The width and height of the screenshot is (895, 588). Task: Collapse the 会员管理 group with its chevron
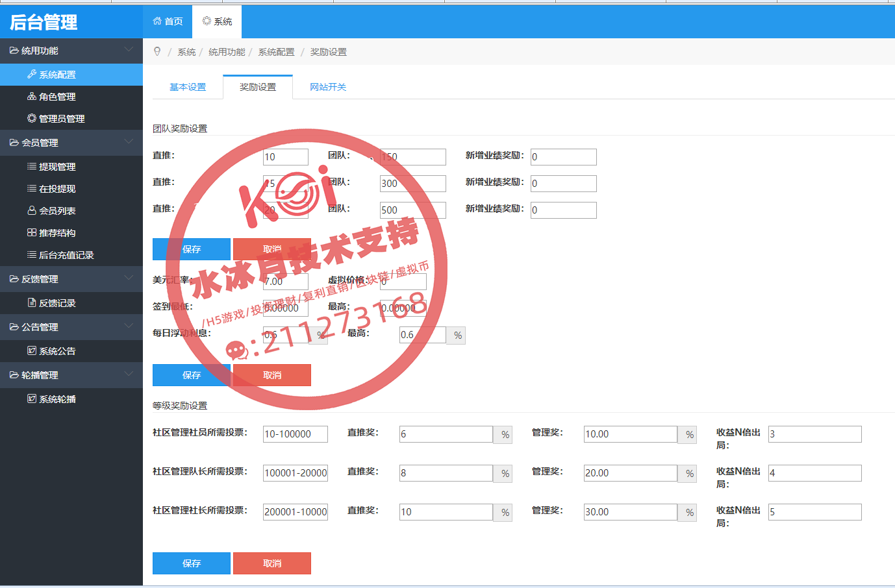129,142
